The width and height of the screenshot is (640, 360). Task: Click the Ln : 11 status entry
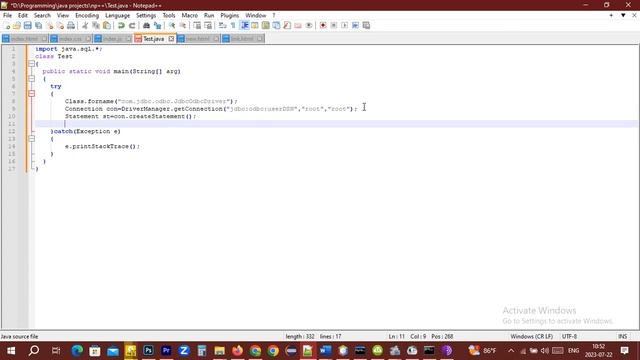[x=396, y=336]
